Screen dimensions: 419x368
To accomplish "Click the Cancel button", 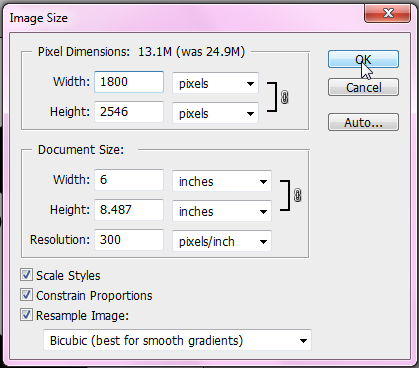I will pyautogui.click(x=363, y=87).
